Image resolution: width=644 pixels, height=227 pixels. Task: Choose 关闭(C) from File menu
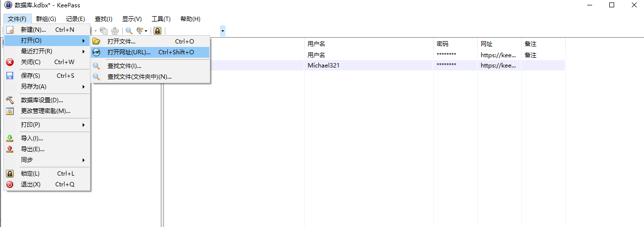(x=47, y=62)
